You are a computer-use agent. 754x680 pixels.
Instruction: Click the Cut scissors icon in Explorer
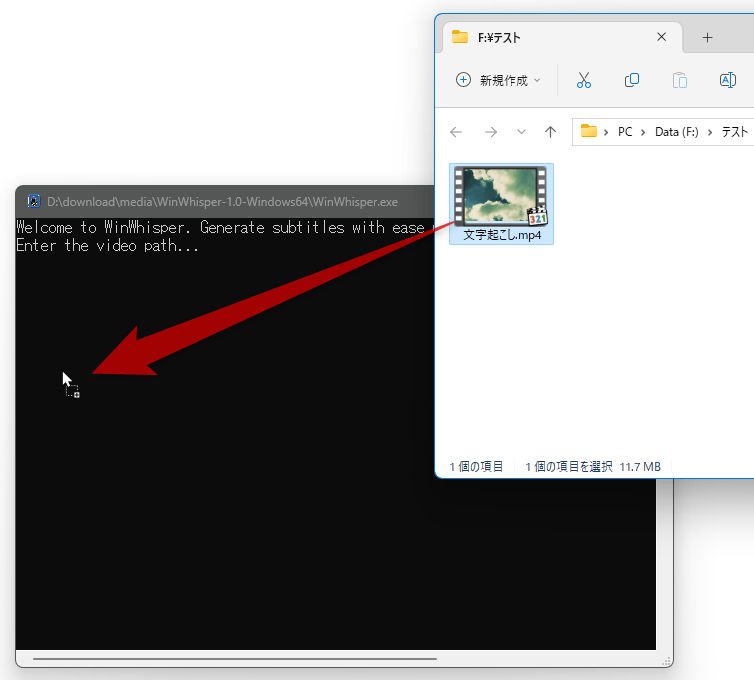(x=583, y=80)
